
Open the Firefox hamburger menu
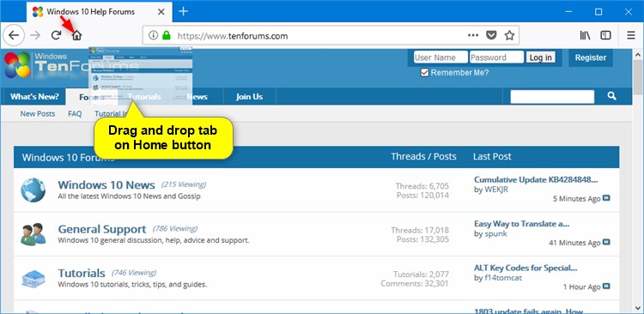631,35
